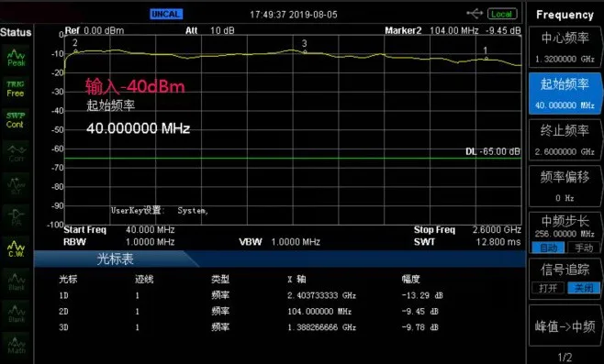Click marker 3 on the trace
This screenshot has width=604, height=364.
tap(305, 51)
